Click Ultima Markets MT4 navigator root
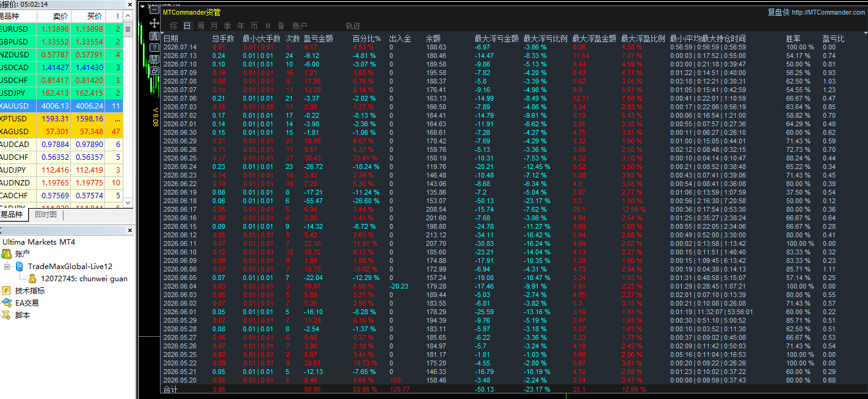This screenshot has height=399, width=868. click(x=38, y=242)
